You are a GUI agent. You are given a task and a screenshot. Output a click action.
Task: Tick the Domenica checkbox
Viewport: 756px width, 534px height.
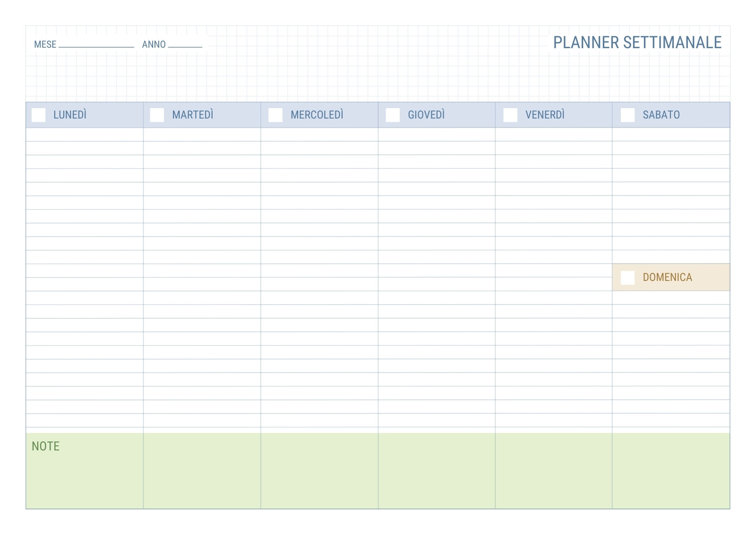627,278
